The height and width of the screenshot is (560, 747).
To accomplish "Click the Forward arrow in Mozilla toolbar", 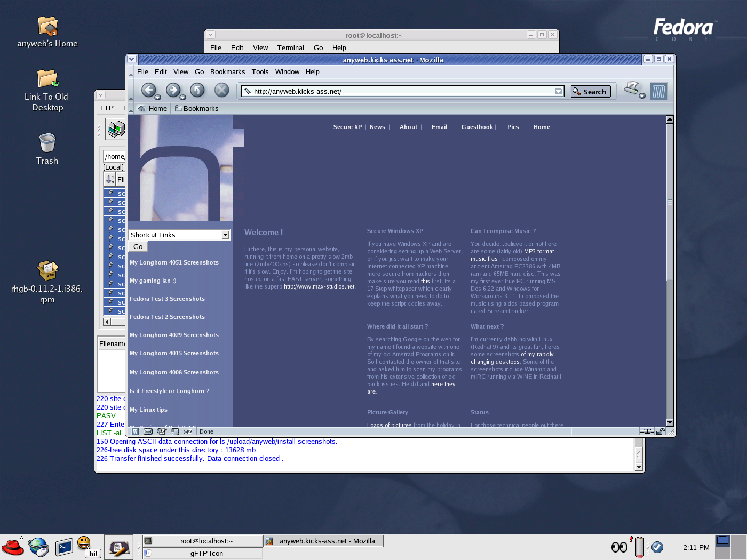I will [x=173, y=90].
